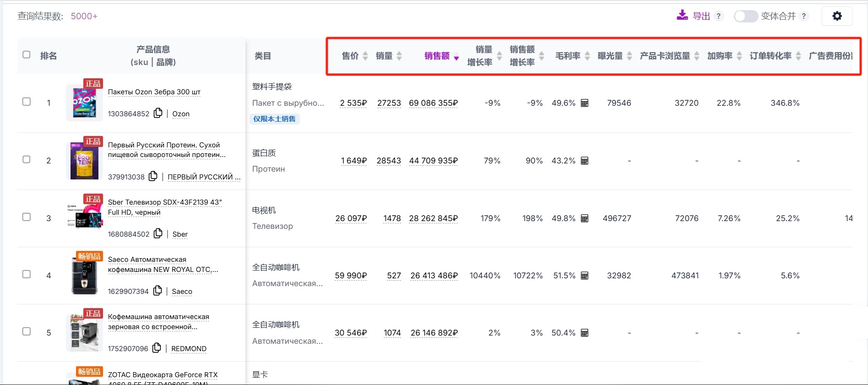Open Sber TV product thumbnail
The width and height of the screenshot is (868, 385).
coord(84,218)
